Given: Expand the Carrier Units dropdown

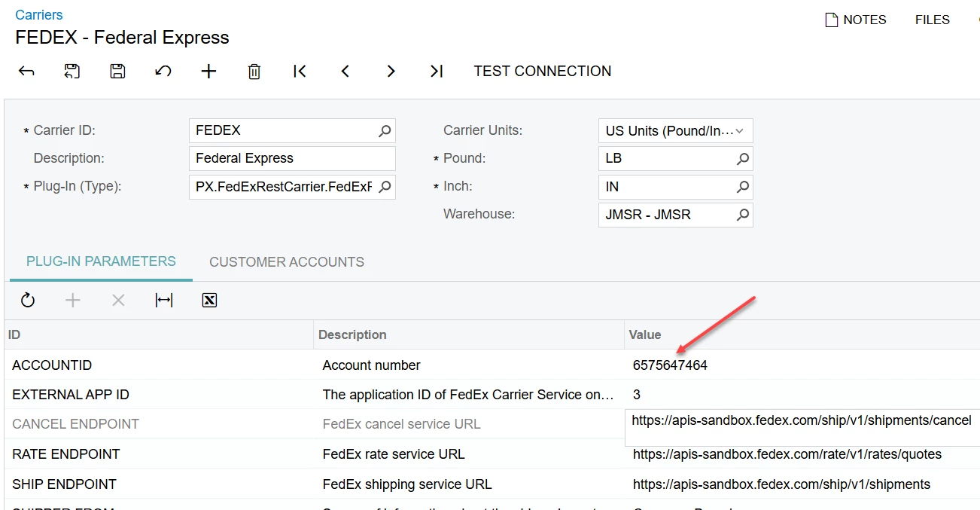Looking at the screenshot, I should pos(739,131).
